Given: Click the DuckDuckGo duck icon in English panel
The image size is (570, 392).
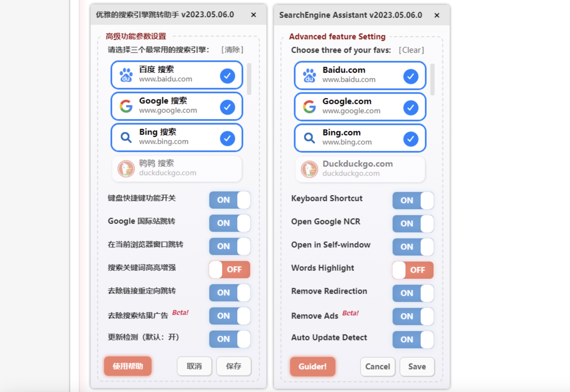Looking at the screenshot, I should point(309,169).
